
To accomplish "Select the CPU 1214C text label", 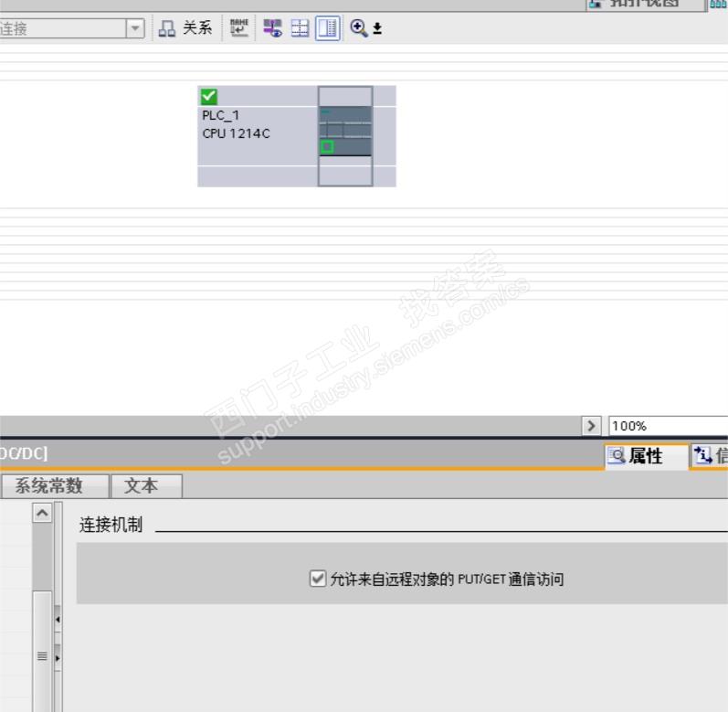I will pyautogui.click(x=236, y=133).
